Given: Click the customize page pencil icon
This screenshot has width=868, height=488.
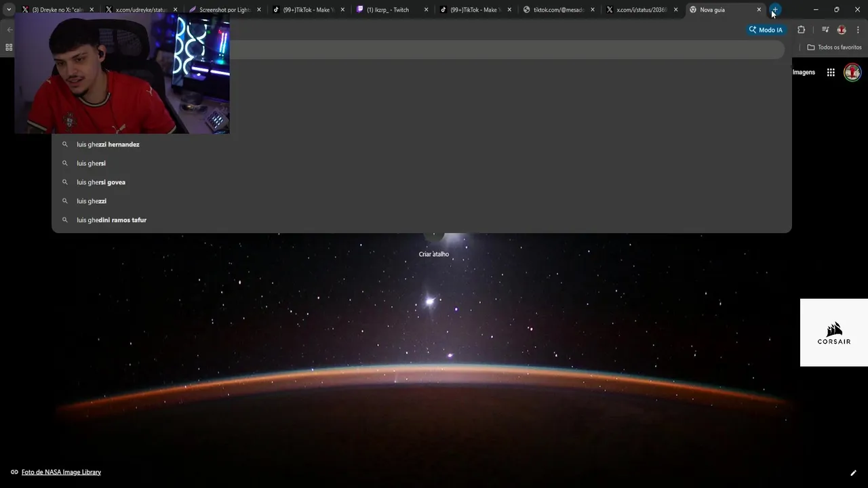Looking at the screenshot, I should coord(853,472).
